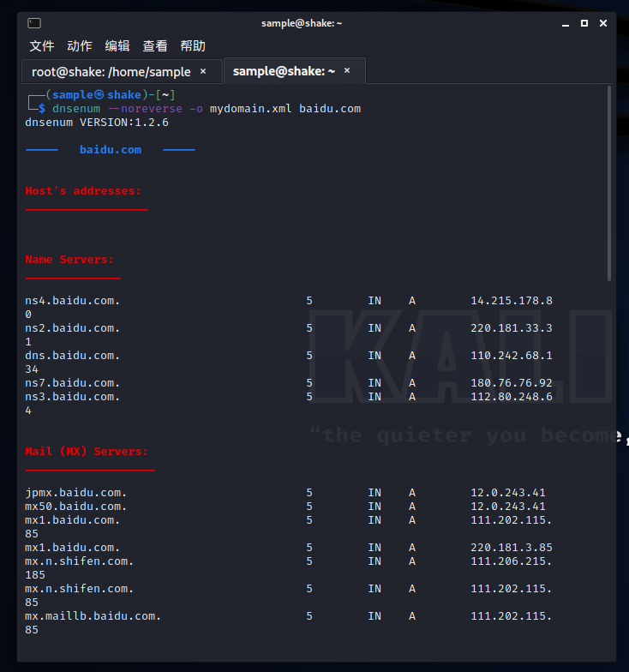Click IP address 110.242.68.1
The height and width of the screenshot is (672, 629).
512,356
